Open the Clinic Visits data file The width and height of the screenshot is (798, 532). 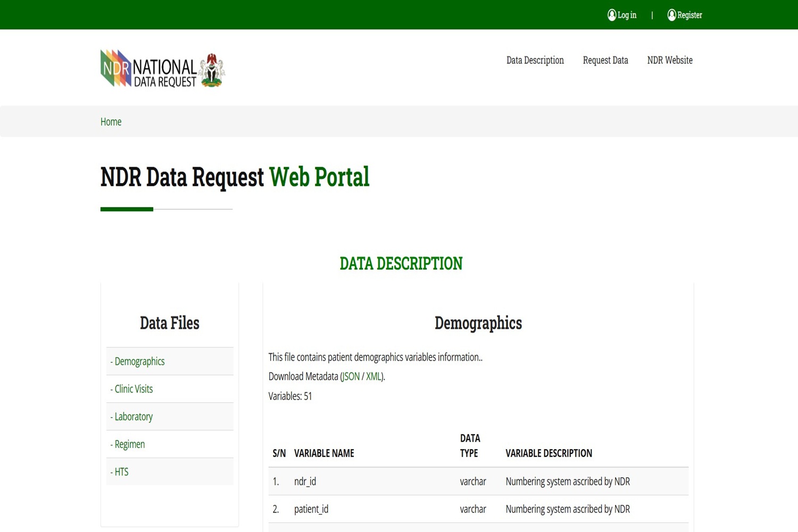(x=134, y=389)
